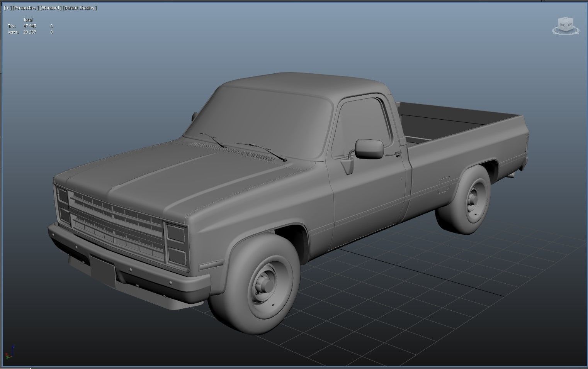Click the top face of the ViewCube
Viewport: 588px width, 369px height.
pyautogui.click(x=566, y=19)
